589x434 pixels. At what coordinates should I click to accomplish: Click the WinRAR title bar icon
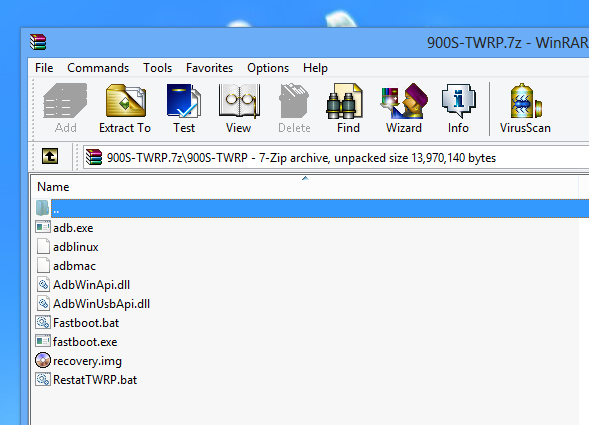click(x=38, y=42)
